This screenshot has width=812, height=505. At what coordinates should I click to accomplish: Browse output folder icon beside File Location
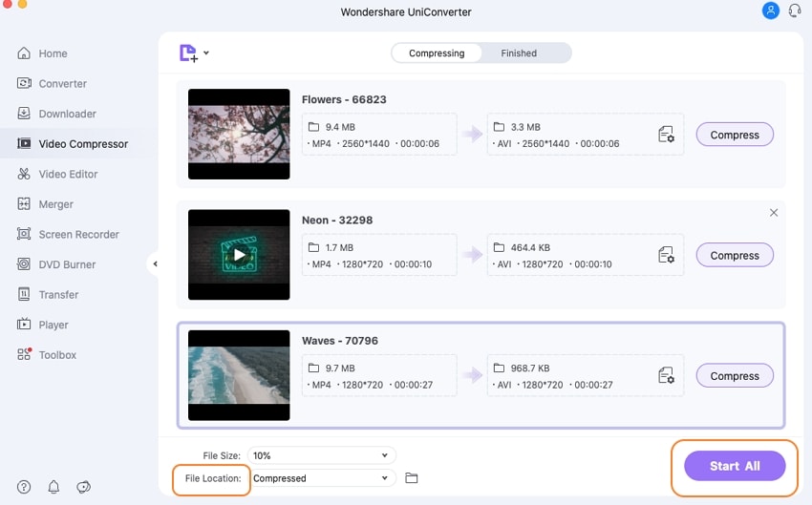click(x=411, y=478)
